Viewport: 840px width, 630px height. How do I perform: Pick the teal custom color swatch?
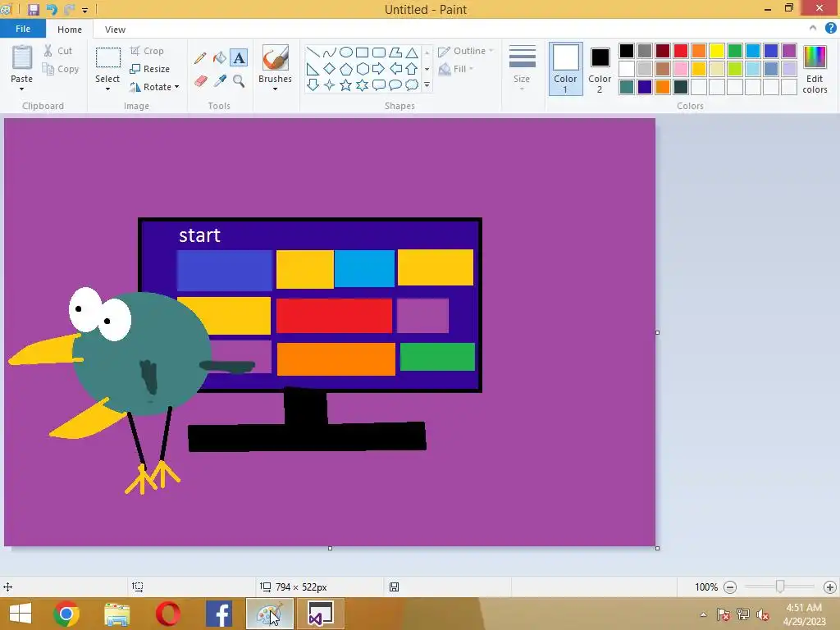pos(627,87)
